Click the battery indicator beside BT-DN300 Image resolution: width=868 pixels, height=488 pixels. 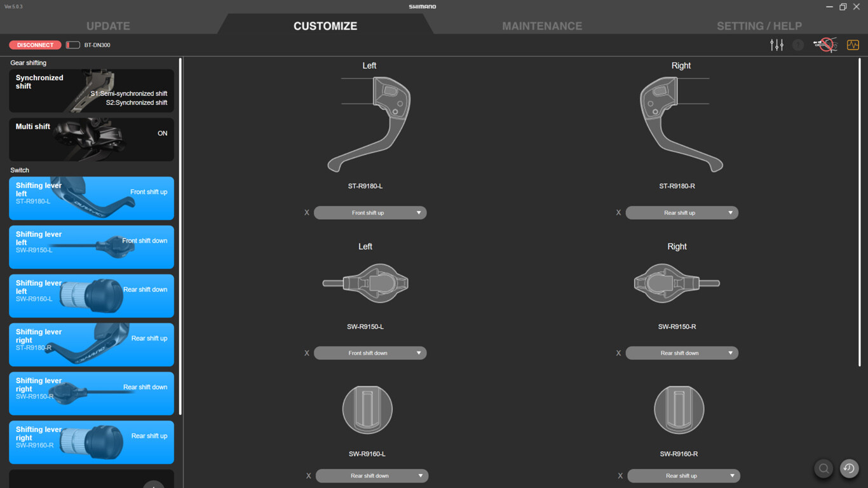click(73, 45)
